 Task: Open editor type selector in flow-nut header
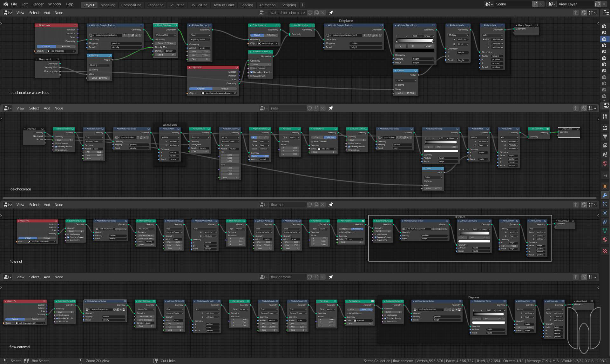click(8, 205)
